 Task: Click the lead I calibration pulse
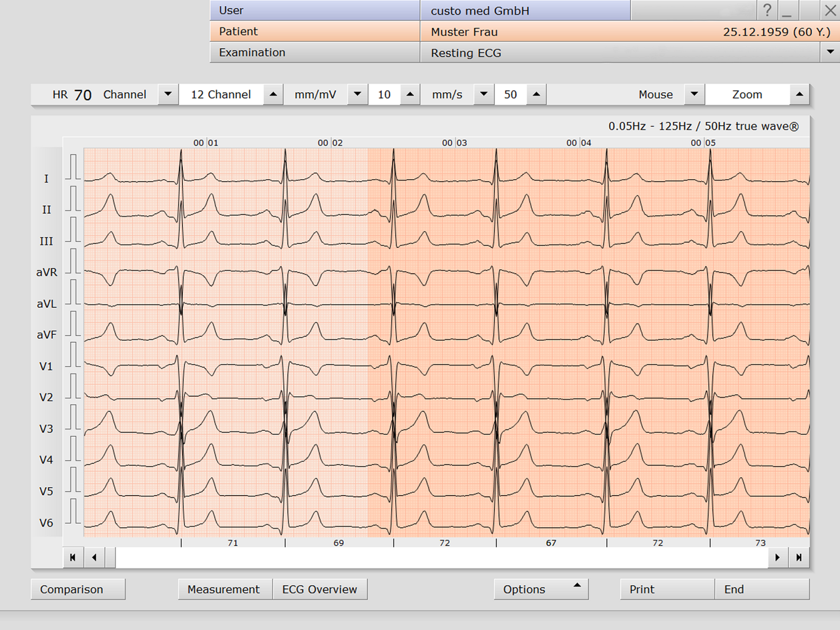(x=74, y=167)
